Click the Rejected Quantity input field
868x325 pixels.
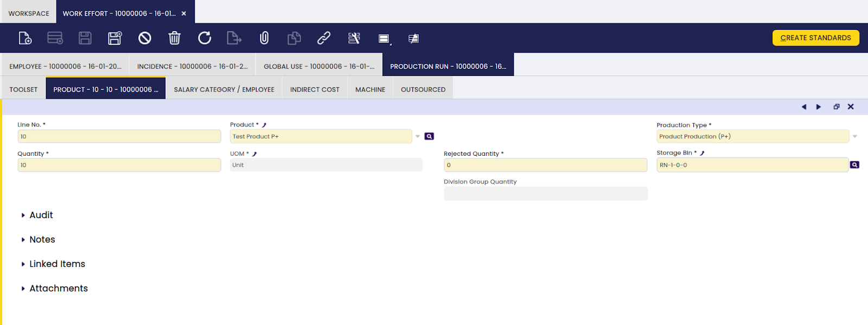[545, 165]
